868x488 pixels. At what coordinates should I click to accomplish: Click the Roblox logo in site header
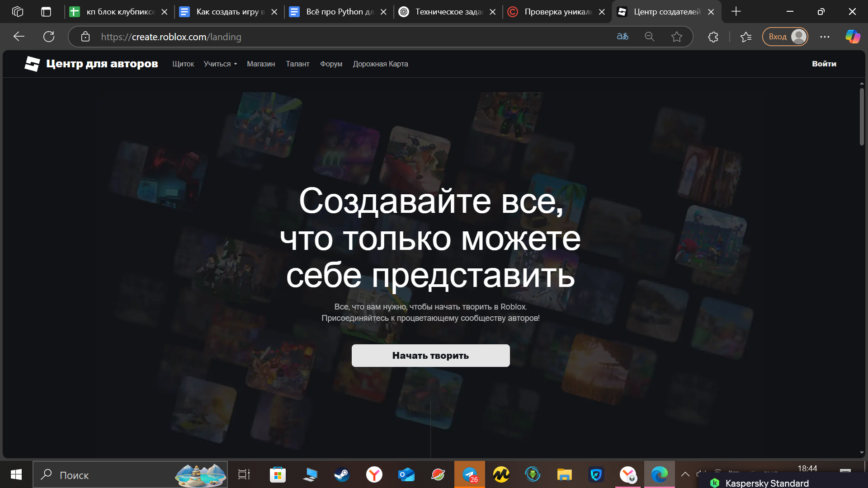click(x=32, y=64)
